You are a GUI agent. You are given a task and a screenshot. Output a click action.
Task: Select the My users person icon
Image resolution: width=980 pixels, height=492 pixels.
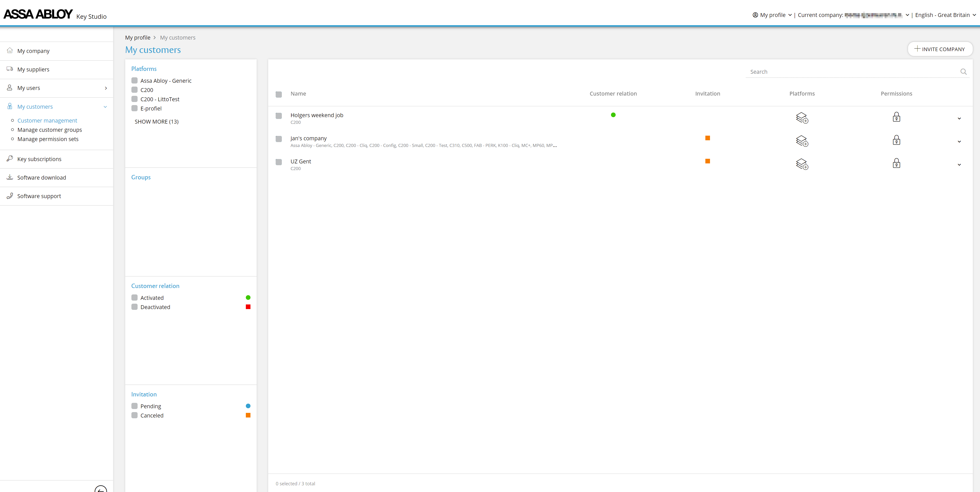coord(10,87)
